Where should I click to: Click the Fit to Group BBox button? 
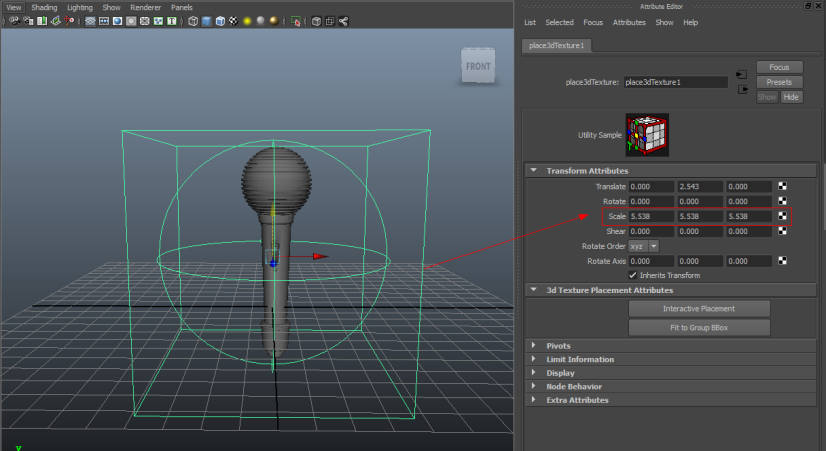click(x=699, y=327)
